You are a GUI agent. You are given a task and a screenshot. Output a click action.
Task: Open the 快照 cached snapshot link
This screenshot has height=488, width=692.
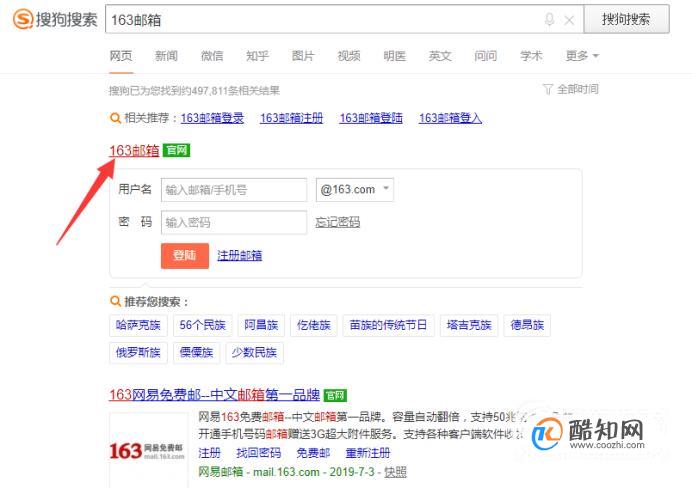click(x=395, y=472)
